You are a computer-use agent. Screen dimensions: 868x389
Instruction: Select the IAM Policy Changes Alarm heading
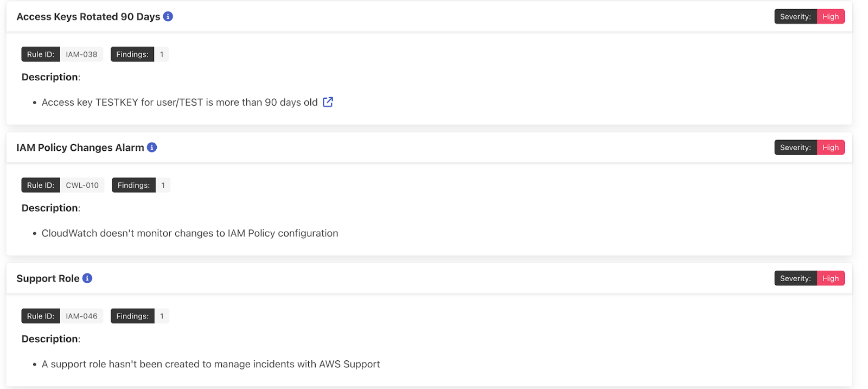click(x=80, y=148)
